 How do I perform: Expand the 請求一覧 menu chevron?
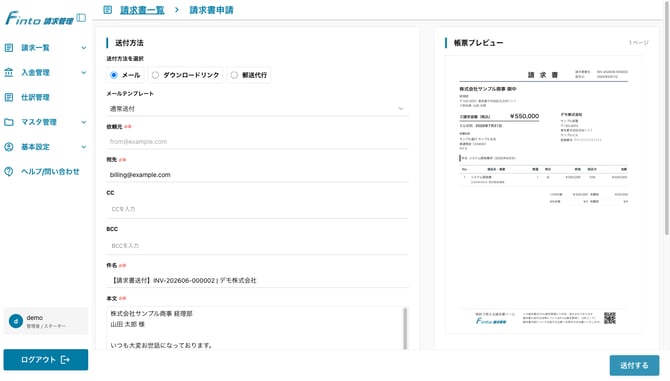(84, 48)
